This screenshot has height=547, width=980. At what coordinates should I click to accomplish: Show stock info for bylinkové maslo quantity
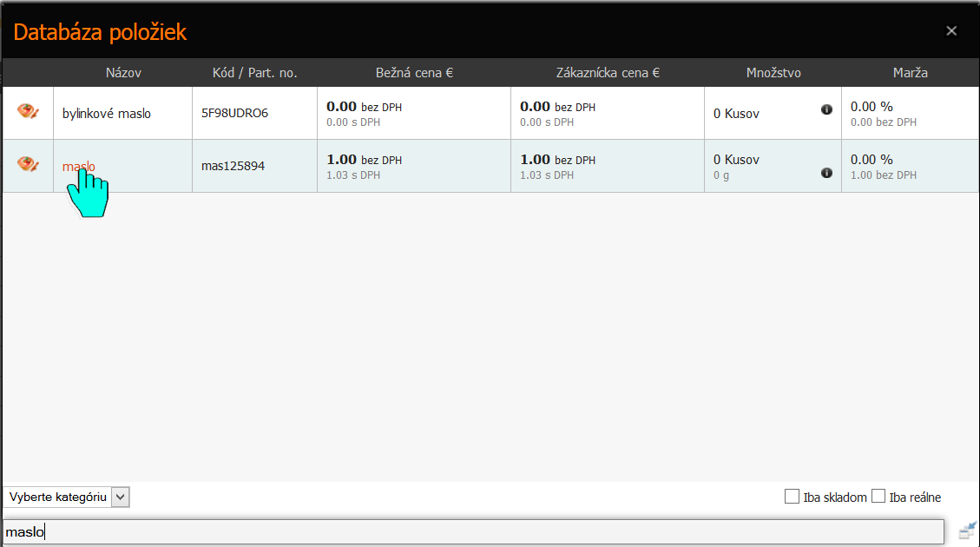click(826, 109)
